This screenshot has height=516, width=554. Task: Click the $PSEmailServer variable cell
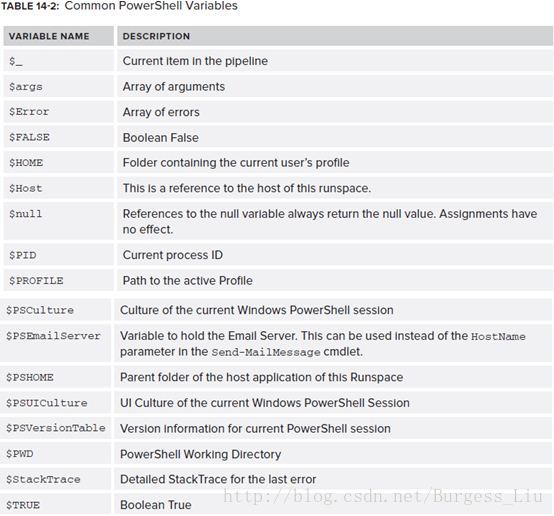[x=55, y=343]
